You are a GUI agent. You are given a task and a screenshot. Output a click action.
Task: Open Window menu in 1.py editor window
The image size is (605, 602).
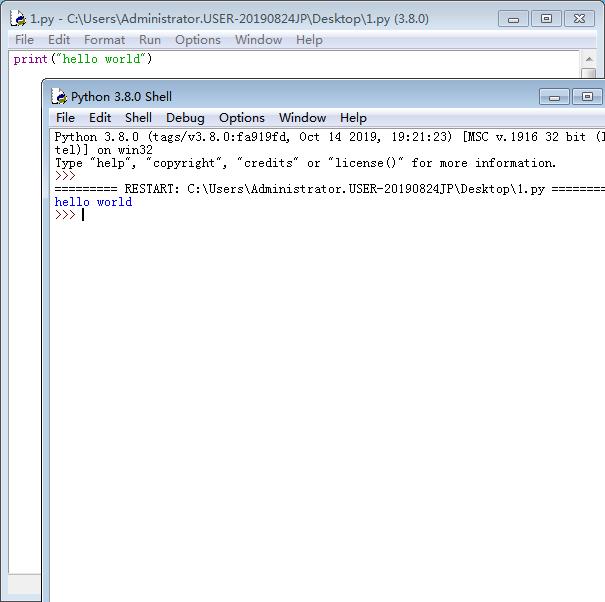tap(259, 40)
